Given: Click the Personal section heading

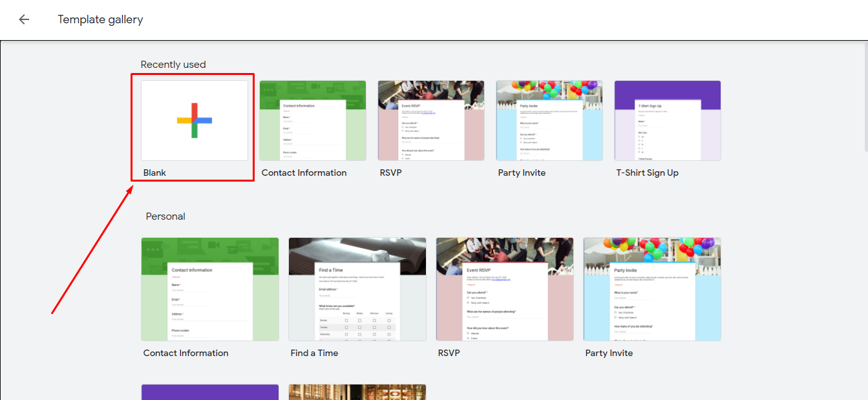Looking at the screenshot, I should pos(165,216).
